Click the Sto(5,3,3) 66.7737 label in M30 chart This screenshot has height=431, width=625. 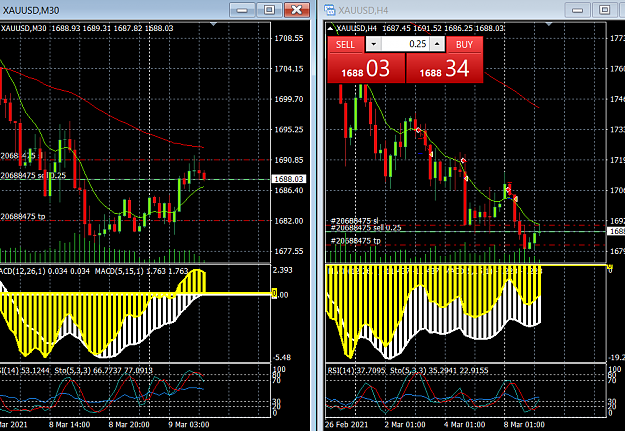(x=103, y=370)
